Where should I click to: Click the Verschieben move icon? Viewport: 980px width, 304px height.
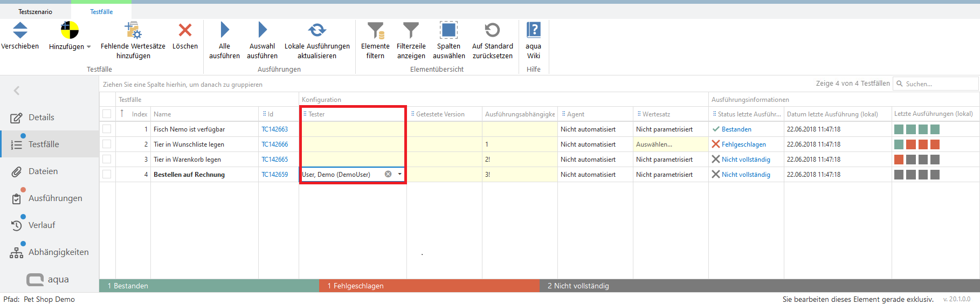click(x=20, y=30)
